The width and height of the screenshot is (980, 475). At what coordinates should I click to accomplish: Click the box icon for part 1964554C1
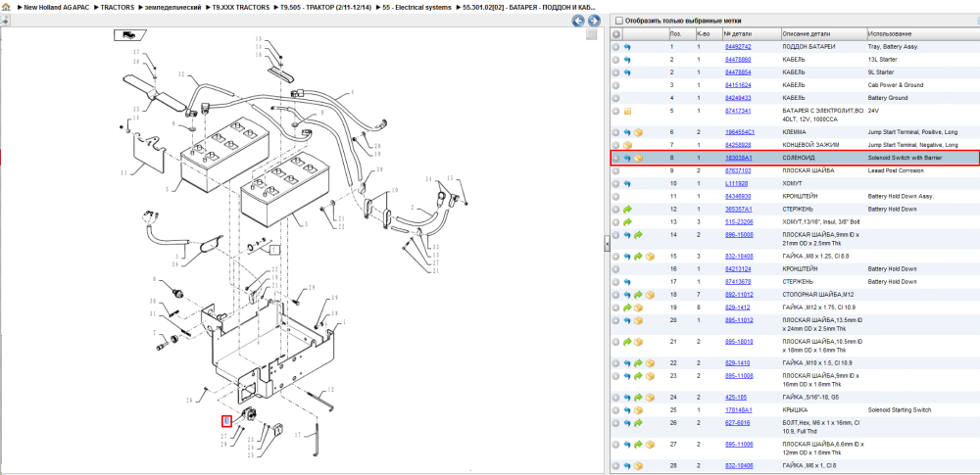point(639,132)
